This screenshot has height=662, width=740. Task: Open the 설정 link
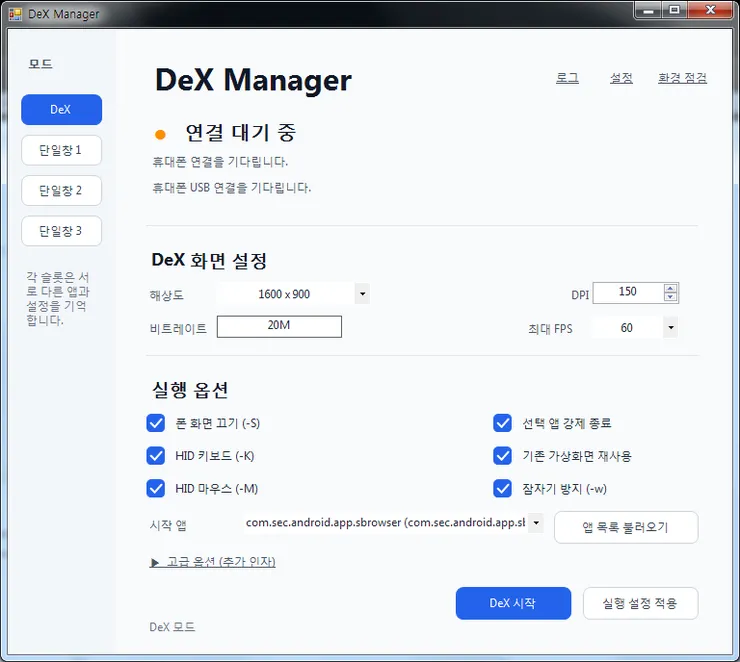tap(621, 78)
